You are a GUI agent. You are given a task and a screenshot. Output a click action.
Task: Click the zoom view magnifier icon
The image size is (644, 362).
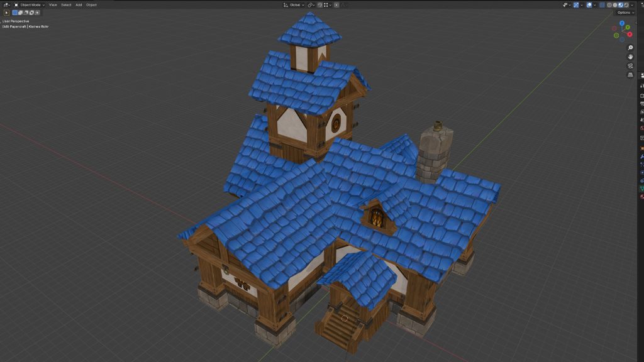pyautogui.click(x=630, y=48)
